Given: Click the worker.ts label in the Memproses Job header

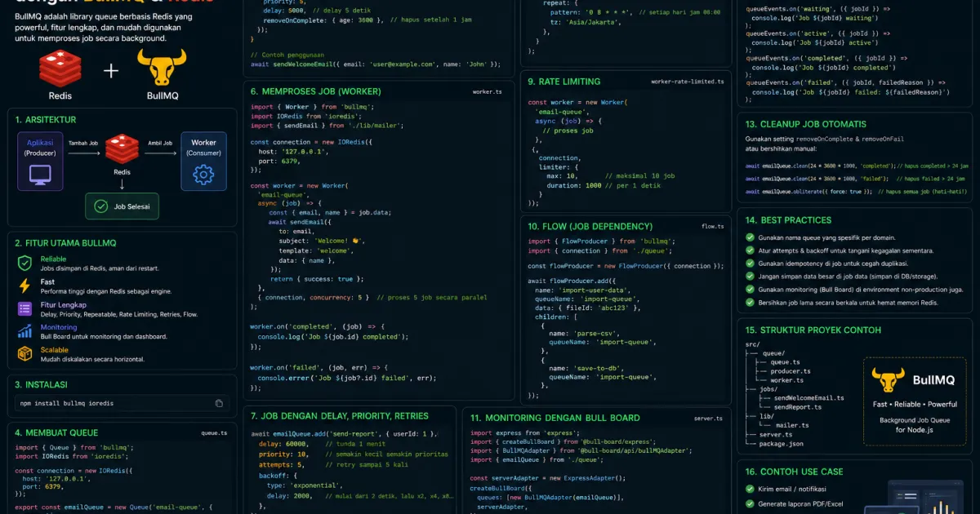Looking at the screenshot, I should pyautogui.click(x=488, y=92).
